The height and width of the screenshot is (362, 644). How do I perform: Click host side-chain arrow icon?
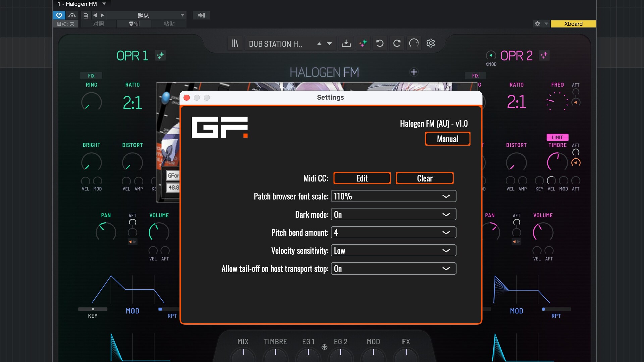pyautogui.click(x=201, y=15)
